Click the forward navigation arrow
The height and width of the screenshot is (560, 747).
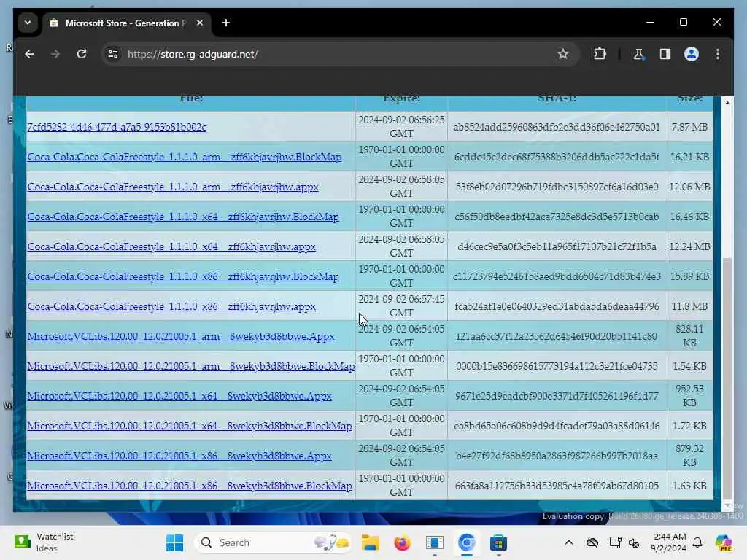[55, 54]
